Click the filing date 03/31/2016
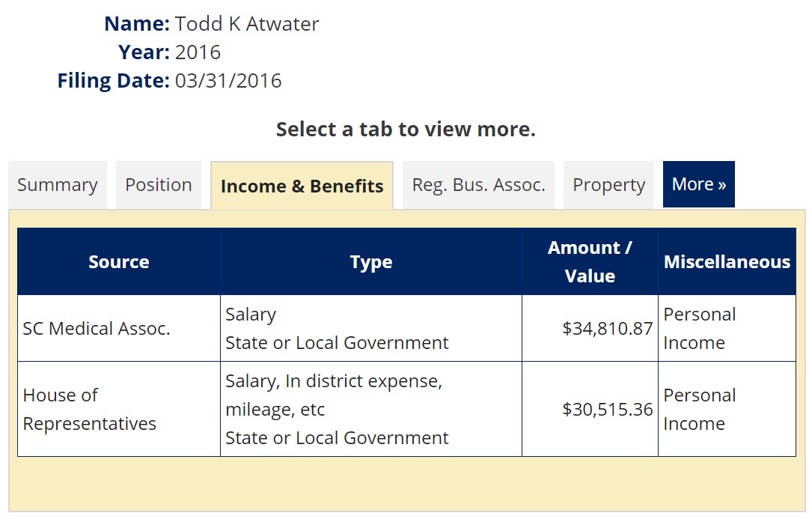This screenshot has height=528, width=812. [x=228, y=81]
